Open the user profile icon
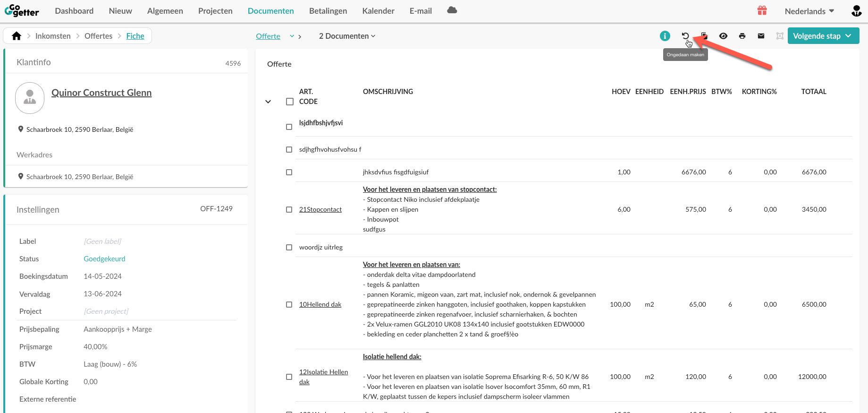 (x=857, y=11)
